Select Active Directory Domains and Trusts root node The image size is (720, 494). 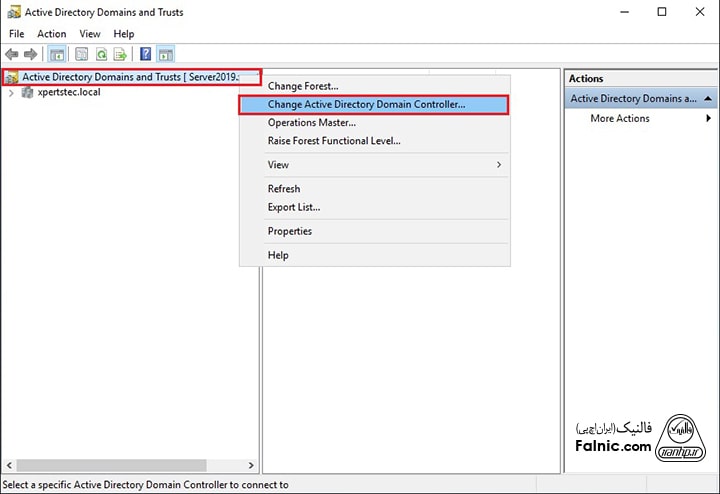tap(130, 77)
